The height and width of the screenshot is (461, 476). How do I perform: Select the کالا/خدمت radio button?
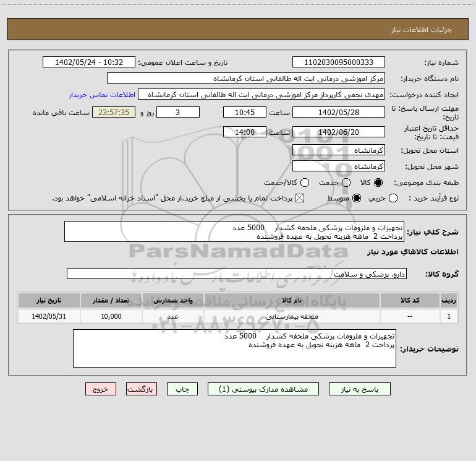click(x=305, y=183)
